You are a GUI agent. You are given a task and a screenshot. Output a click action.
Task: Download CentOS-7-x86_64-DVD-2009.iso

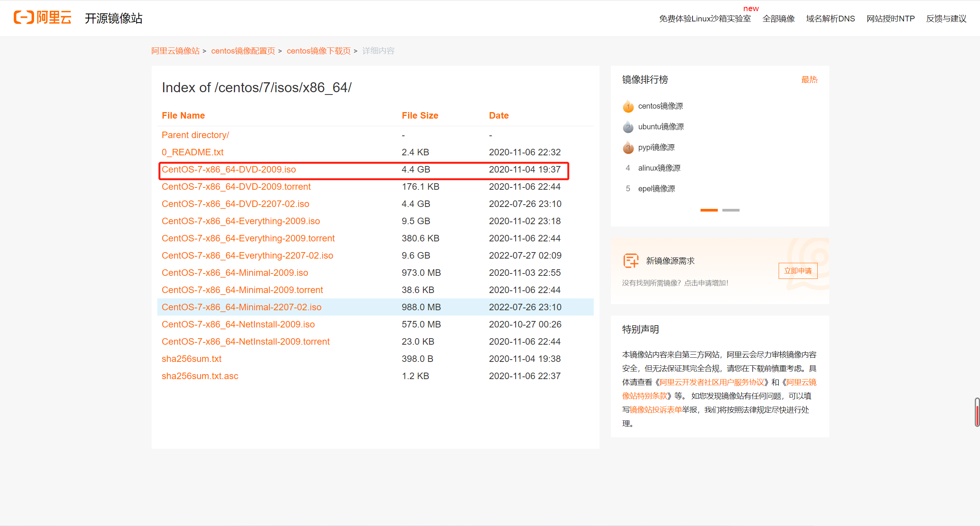tap(229, 169)
